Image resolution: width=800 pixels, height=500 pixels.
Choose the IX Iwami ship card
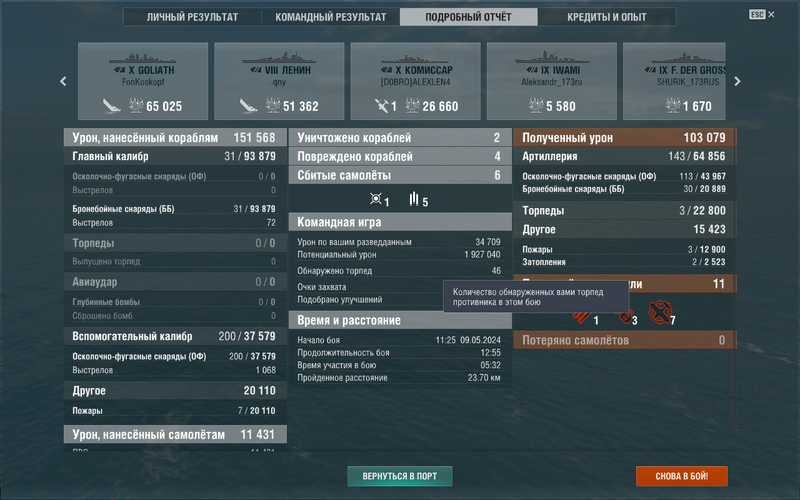click(x=551, y=82)
